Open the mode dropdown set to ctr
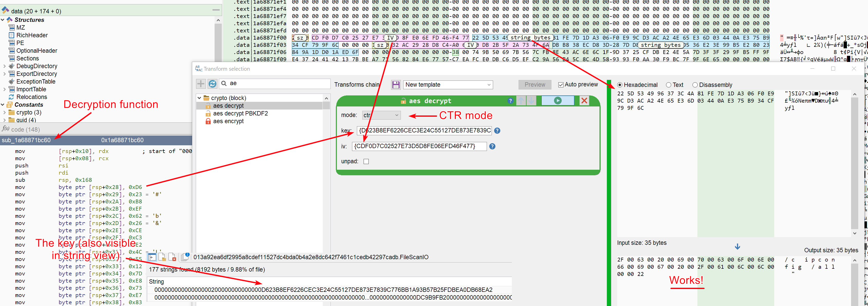Viewport: 868px width, 306px height. point(381,115)
